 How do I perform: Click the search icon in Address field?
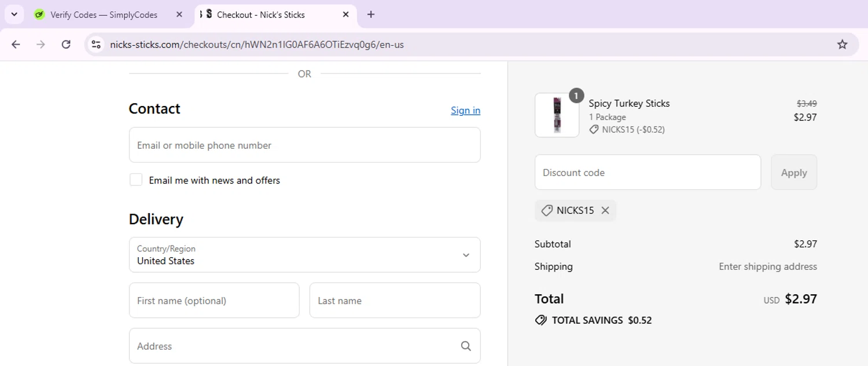(x=466, y=346)
